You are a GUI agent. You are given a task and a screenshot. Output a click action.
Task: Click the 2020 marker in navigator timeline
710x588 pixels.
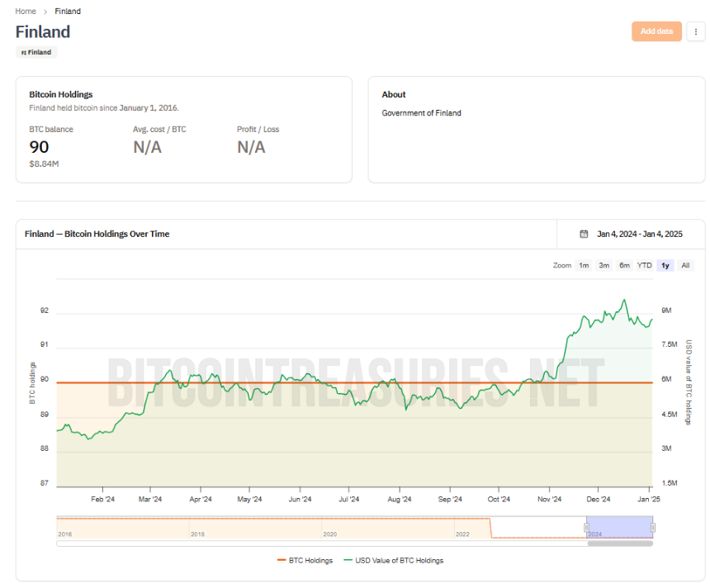click(329, 534)
